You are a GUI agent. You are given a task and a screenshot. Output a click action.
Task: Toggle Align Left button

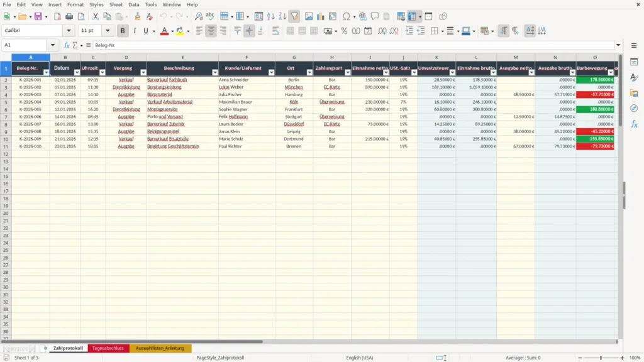(199, 31)
